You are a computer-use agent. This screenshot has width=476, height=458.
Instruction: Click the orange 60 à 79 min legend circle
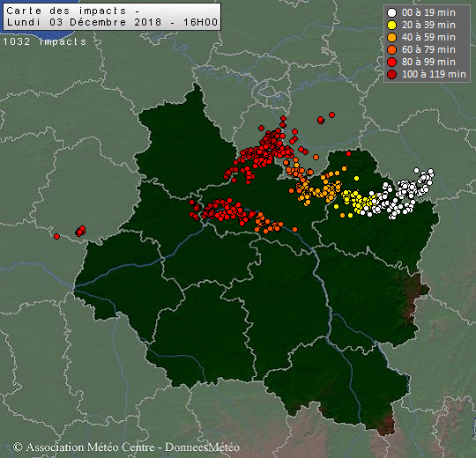[x=392, y=49]
